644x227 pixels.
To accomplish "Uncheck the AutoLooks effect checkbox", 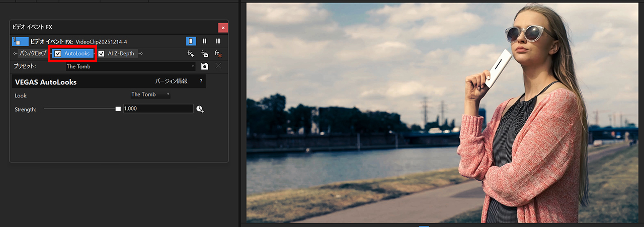I will (x=58, y=54).
